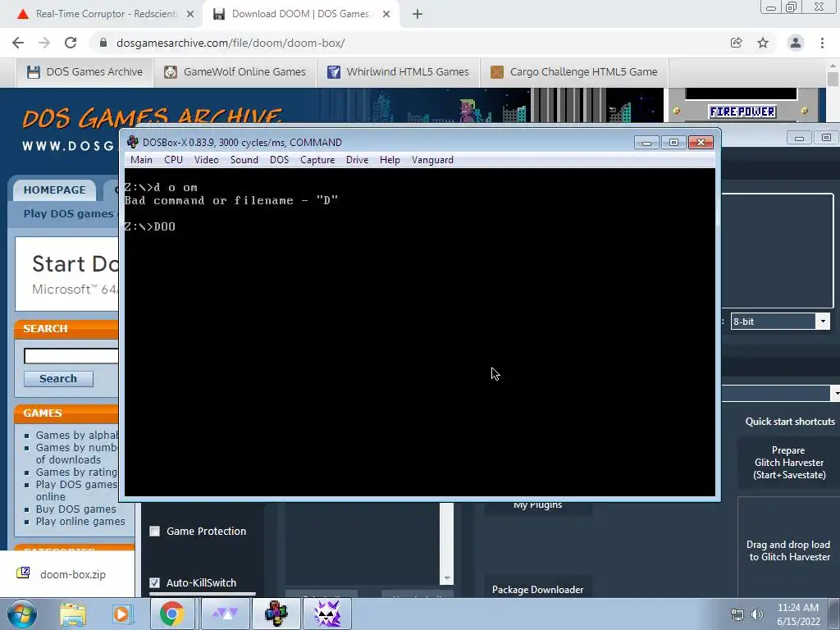Uncheck the Auto-KillSwitch checkbox
Image resolution: width=840 pixels, height=630 pixels.
pyautogui.click(x=155, y=582)
